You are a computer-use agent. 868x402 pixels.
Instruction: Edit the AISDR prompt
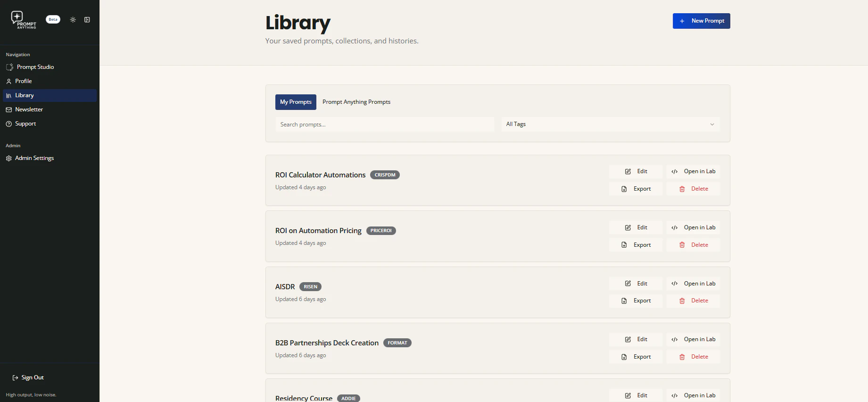click(636, 284)
